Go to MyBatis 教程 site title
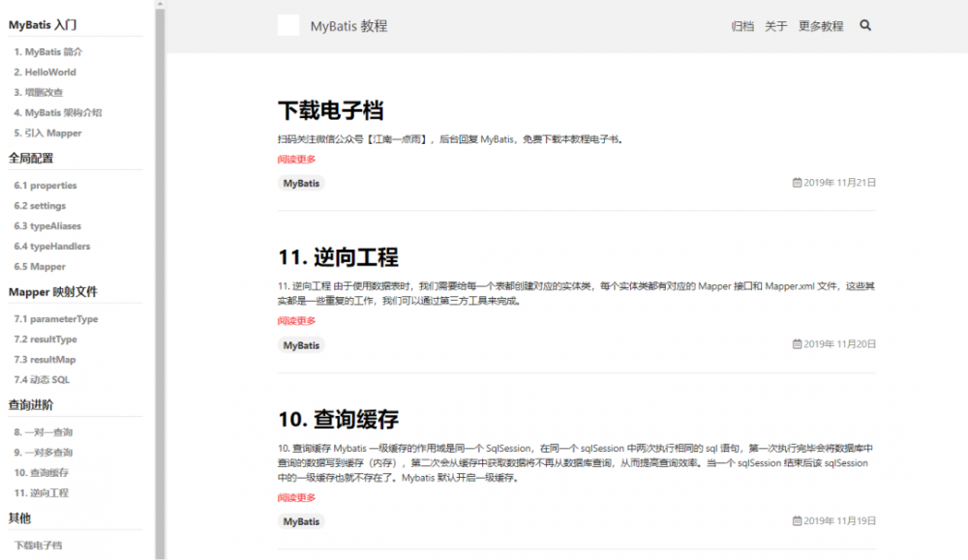This screenshot has width=968, height=560. tap(348, 26)
